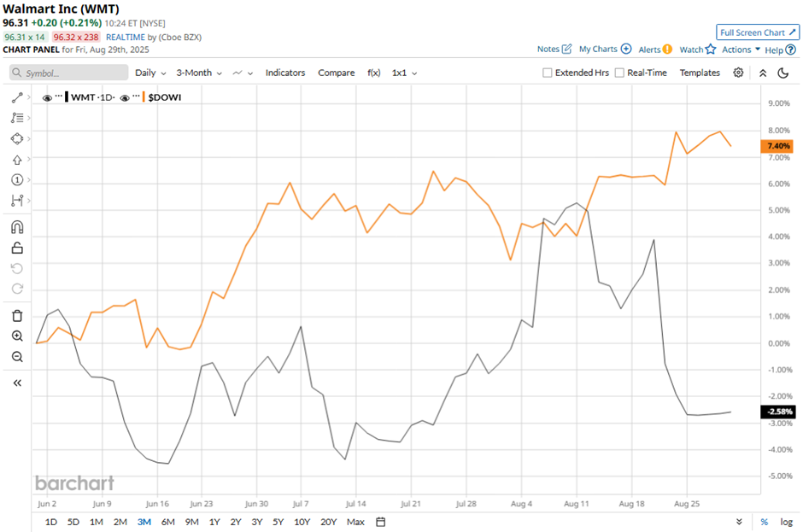Click the Alerts exclamation icon
Image resolution: width=803 pixels, height=532 pixels.
(667, 50)
